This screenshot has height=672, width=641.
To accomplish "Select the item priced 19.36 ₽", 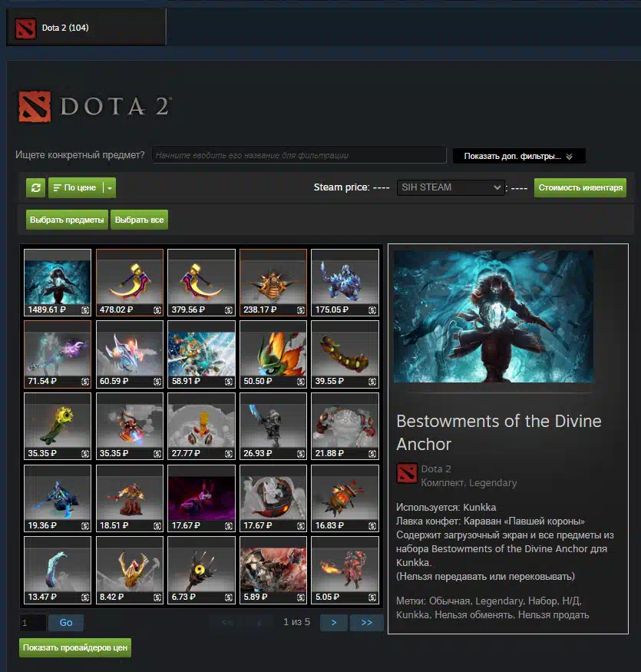I will coord(58,498).
